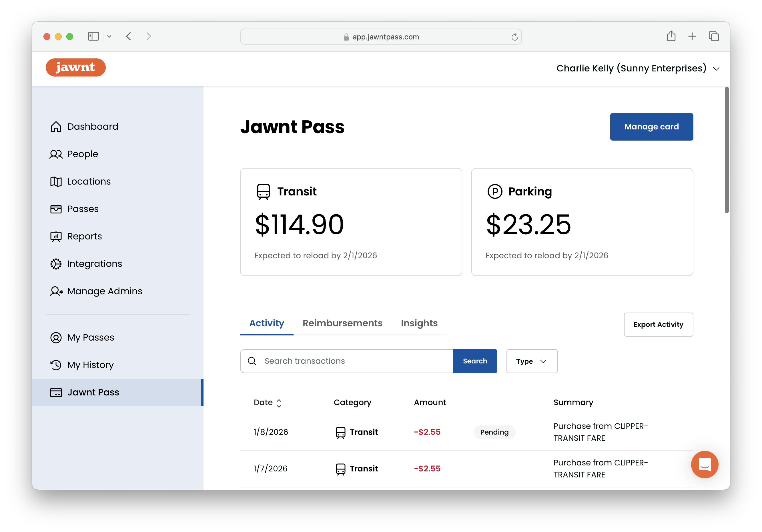Click transit icon in 1/8/2026 row
Image resolution: width=762 pixels, height=532 pixels.
tap(340, 433)
